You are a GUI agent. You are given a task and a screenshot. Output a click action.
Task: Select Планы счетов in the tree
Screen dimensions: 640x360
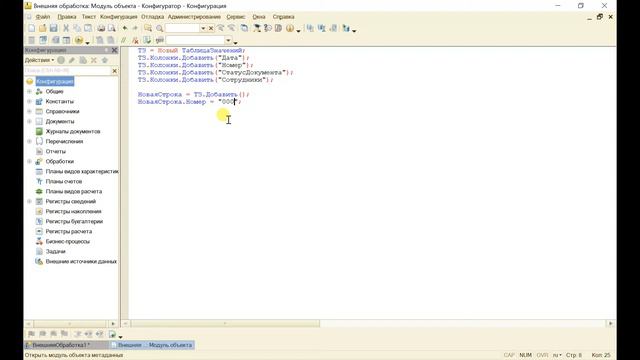click(64, 181)
